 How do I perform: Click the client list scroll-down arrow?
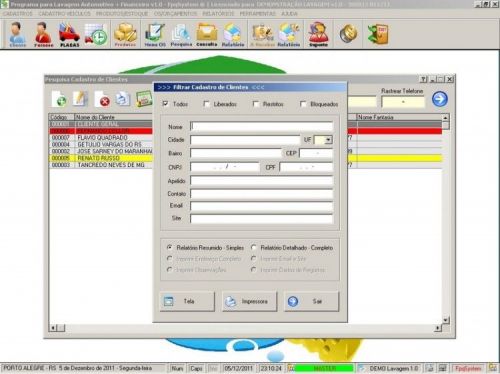point(446,320)
